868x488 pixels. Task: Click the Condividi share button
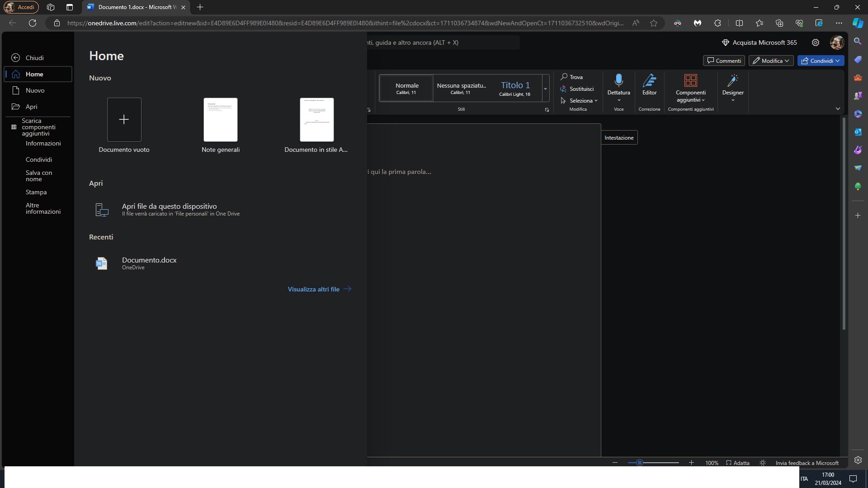[821, 61]
